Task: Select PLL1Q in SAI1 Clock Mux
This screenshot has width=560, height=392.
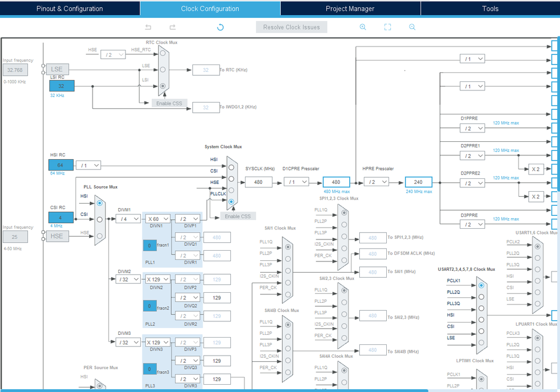Action: pos(288,247)
